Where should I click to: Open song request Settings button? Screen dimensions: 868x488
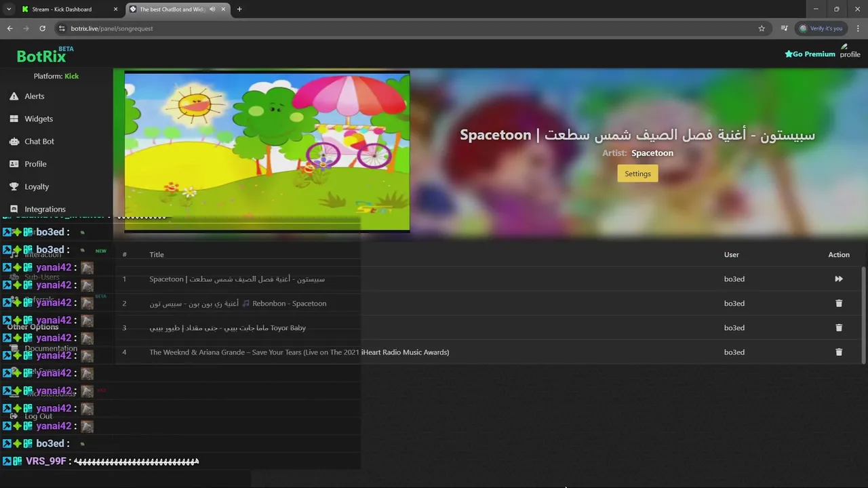[637, 174]
